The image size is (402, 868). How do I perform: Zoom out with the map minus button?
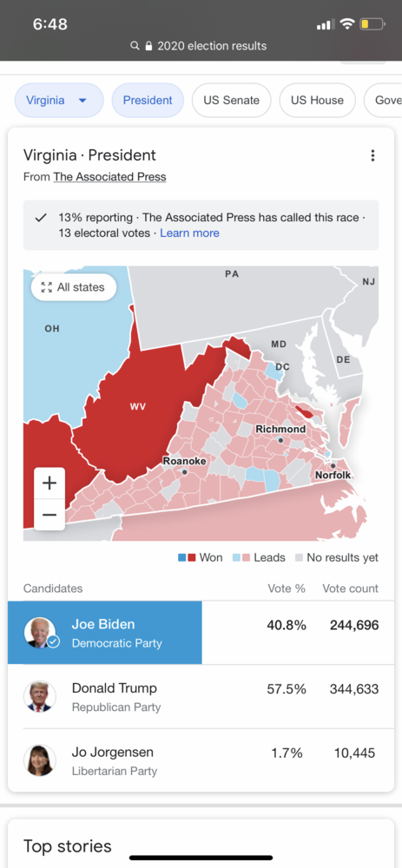49,515
